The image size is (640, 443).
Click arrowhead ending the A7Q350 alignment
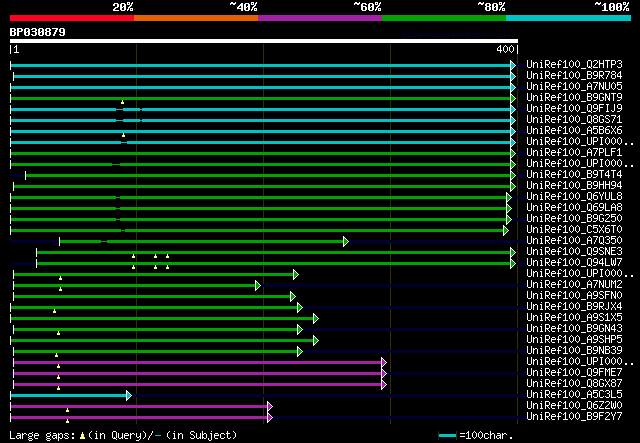(346, 241)
